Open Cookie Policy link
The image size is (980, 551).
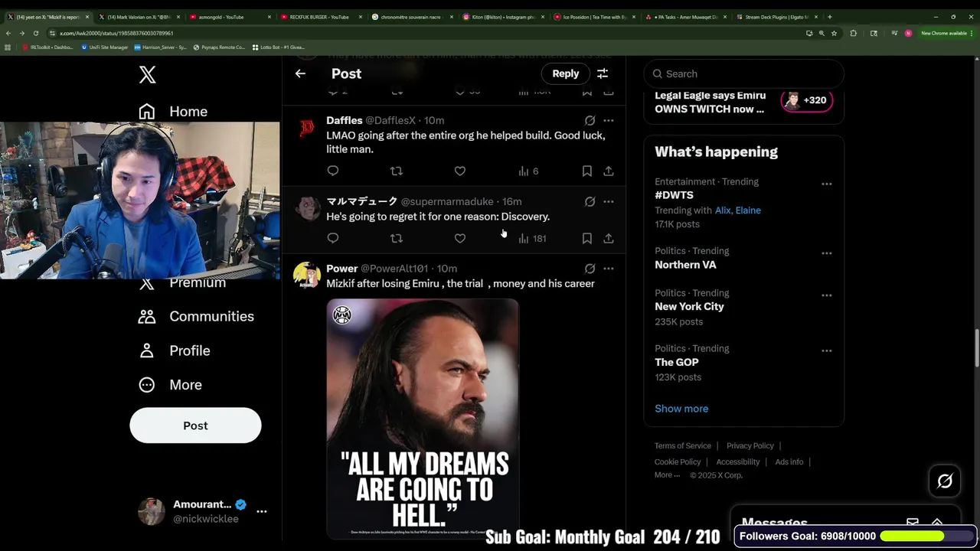[x=678, y=462]
